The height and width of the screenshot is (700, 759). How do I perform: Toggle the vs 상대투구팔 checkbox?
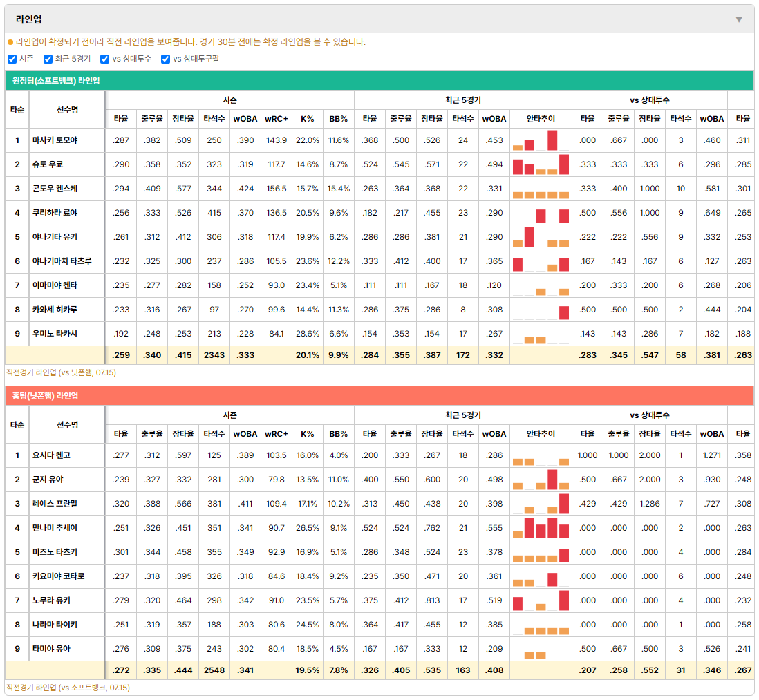165,59
